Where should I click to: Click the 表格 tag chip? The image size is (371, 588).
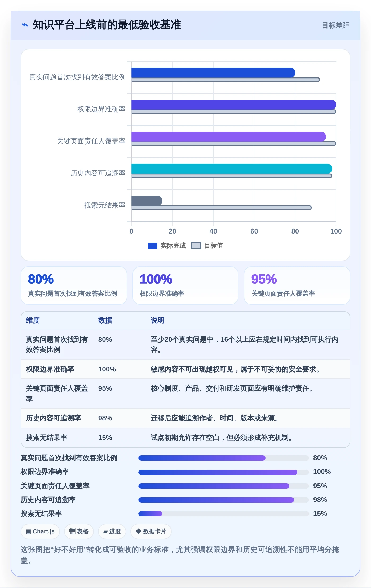(79, 531)
